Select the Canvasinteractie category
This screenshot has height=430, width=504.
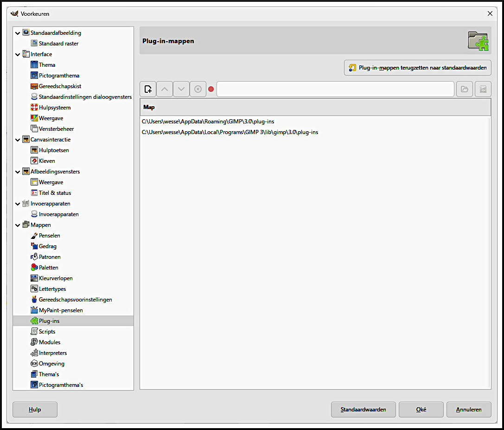pyautogui.click(x=51, y=140)
